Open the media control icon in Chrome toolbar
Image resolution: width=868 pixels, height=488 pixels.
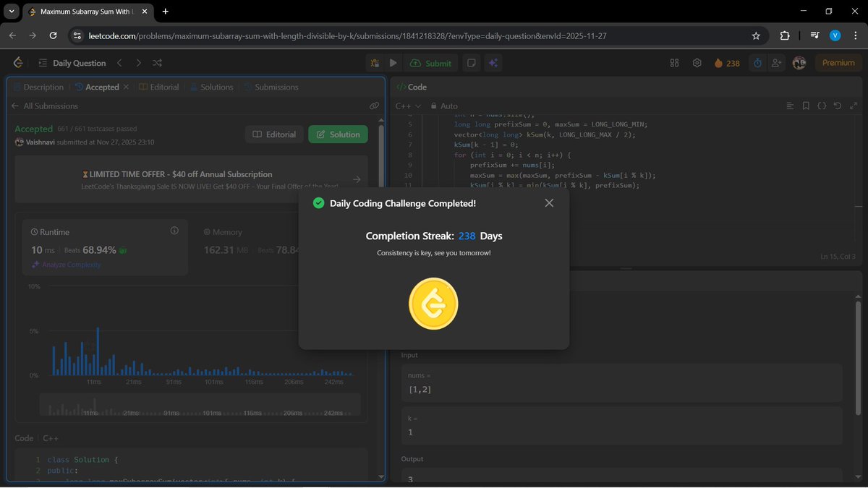tap(815, 35)
